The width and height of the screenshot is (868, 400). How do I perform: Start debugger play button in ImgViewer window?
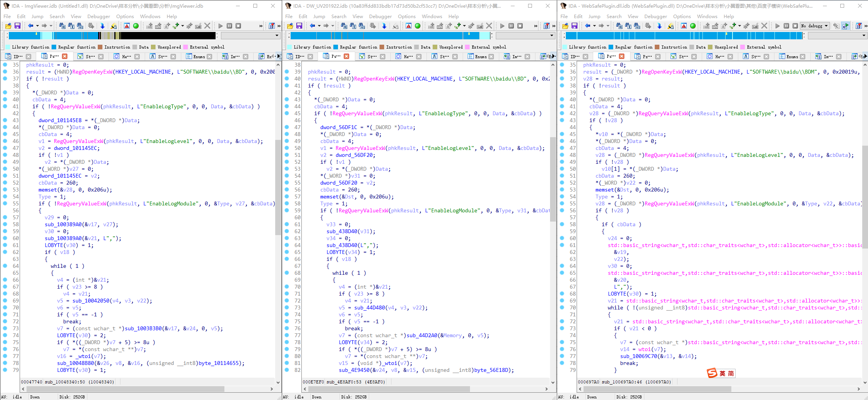(221, 26)
